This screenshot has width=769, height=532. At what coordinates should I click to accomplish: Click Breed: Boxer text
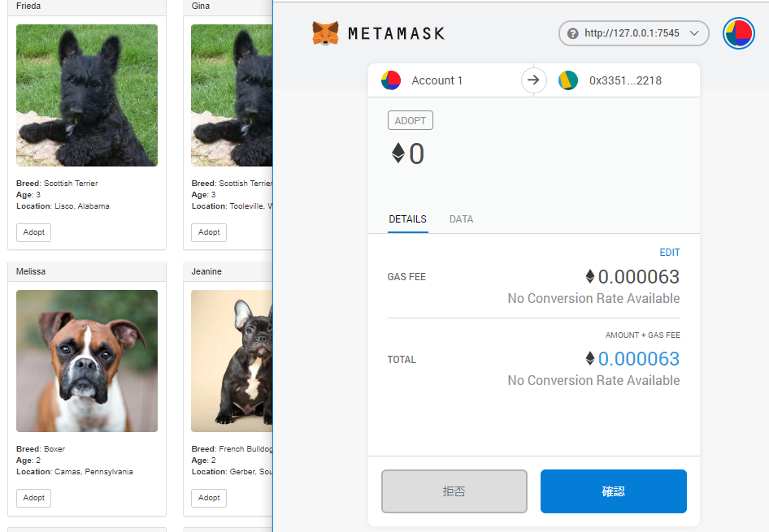click(40, 448)
